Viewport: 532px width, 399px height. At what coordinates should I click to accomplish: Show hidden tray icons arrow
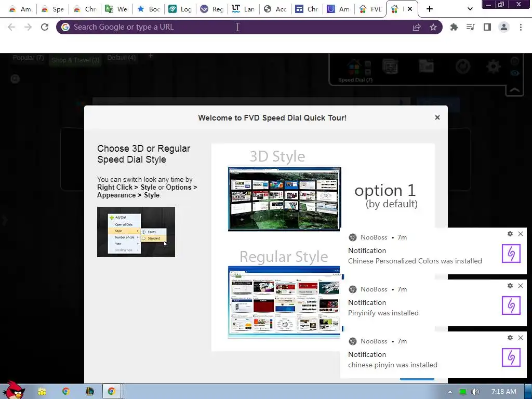450,392
